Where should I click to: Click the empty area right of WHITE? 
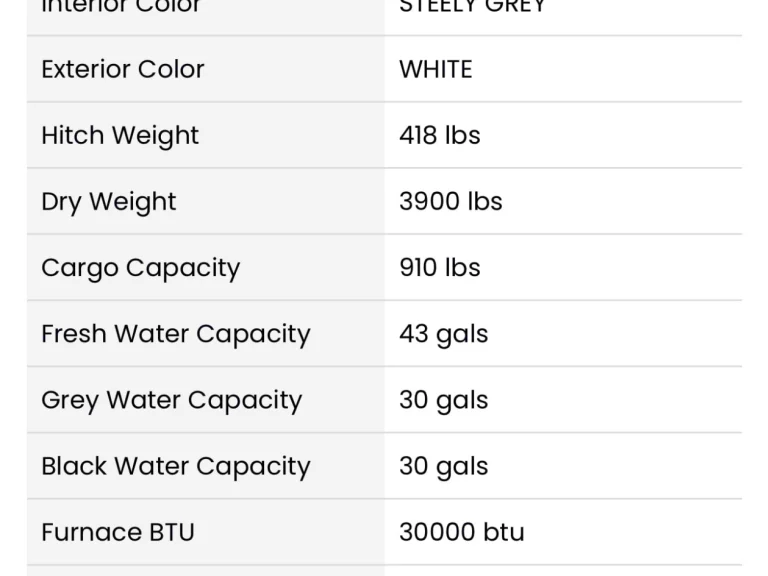pos(607,69)
